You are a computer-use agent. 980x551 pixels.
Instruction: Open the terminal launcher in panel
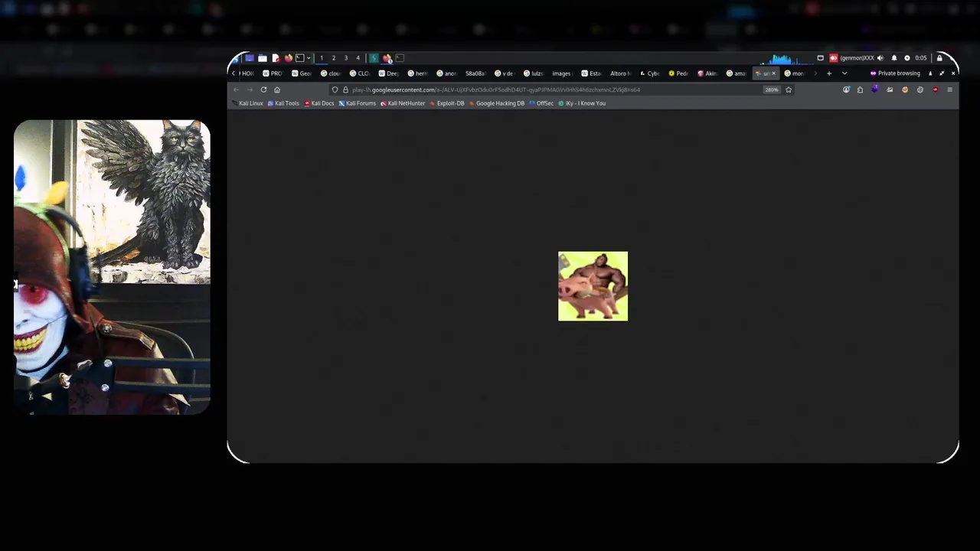point(299,58)
